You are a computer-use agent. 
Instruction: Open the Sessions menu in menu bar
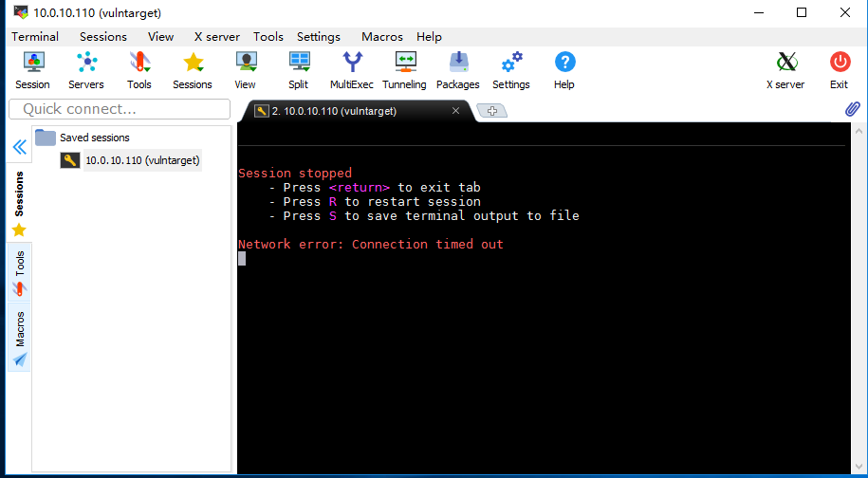[103, 37]
